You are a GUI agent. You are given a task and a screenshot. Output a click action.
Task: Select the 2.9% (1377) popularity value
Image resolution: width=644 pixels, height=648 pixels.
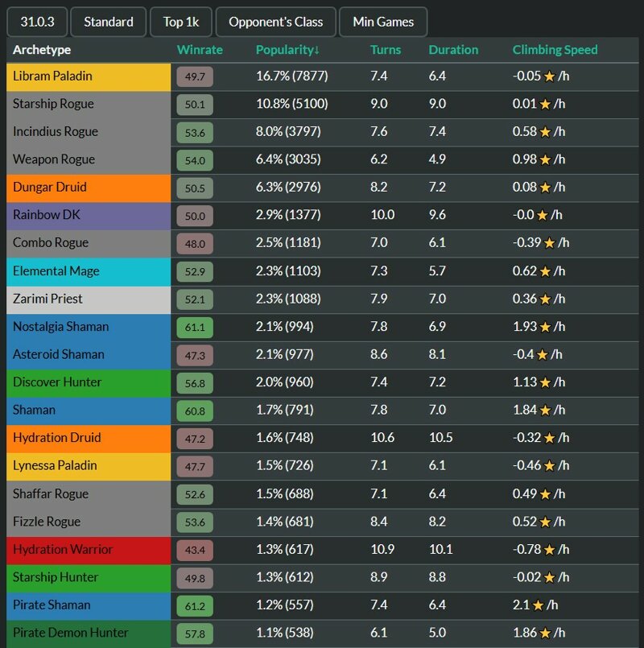coord(288,215)
